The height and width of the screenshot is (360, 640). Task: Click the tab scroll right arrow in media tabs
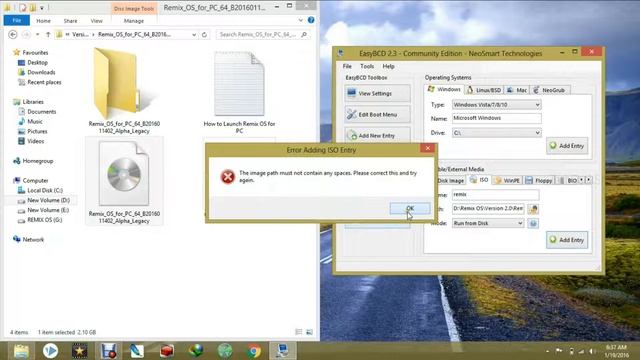tap(588, 180)
